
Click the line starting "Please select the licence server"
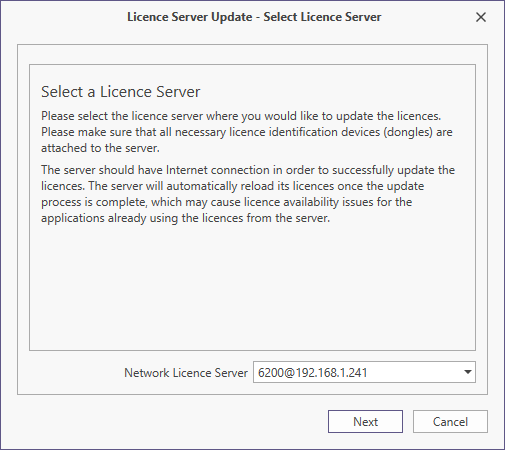pos(241,116)
